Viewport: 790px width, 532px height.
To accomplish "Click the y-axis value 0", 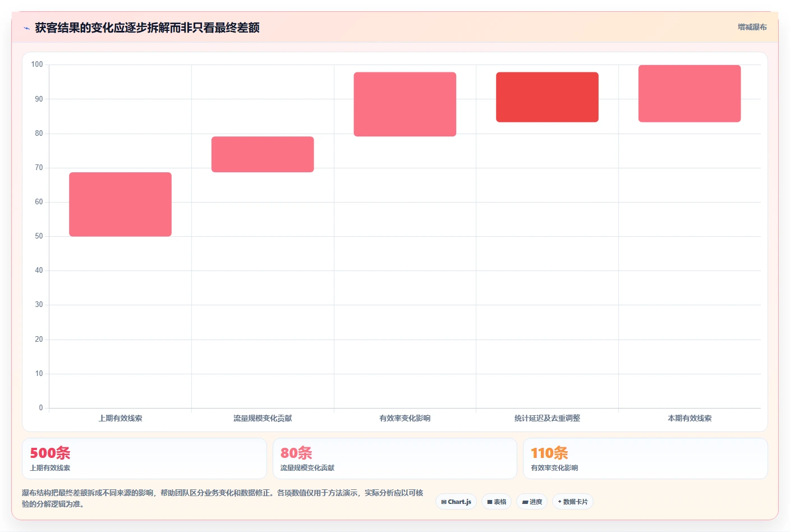I will click(x=40, y=407).
